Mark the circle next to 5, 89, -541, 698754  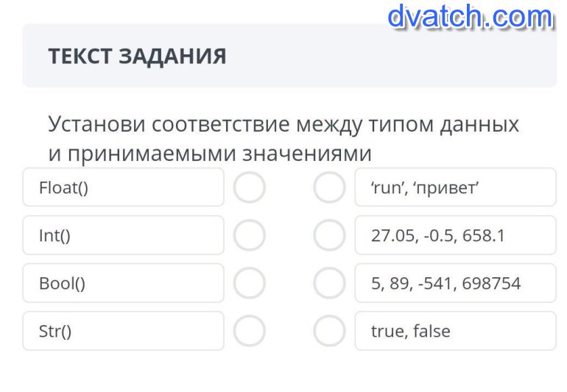pos(329,283)
